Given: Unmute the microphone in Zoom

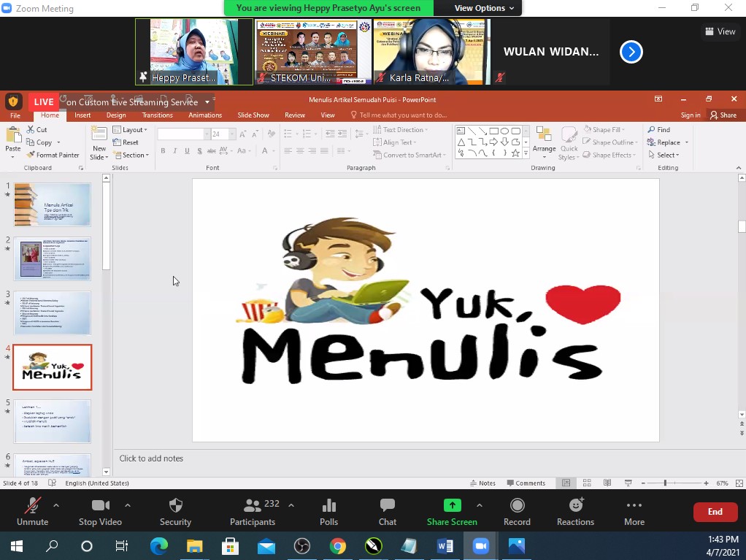Looking at the screenshot, I should coord(32,512).
